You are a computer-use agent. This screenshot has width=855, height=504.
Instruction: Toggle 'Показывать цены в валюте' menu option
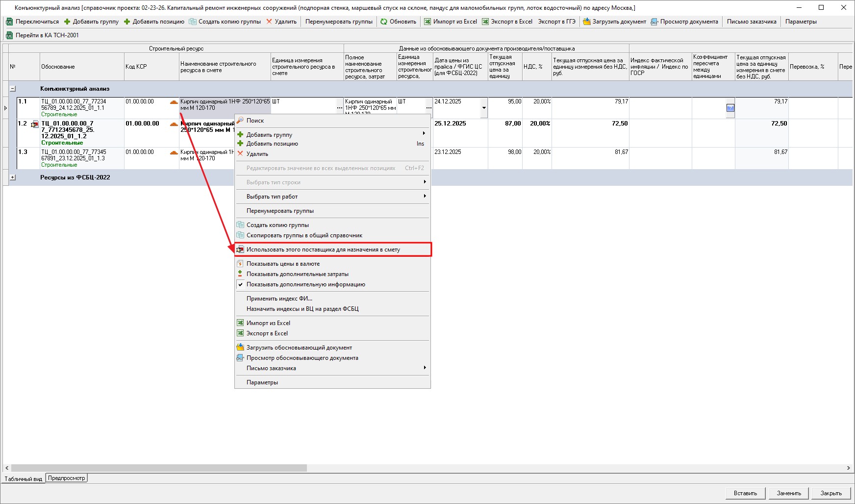pos(283,264)
